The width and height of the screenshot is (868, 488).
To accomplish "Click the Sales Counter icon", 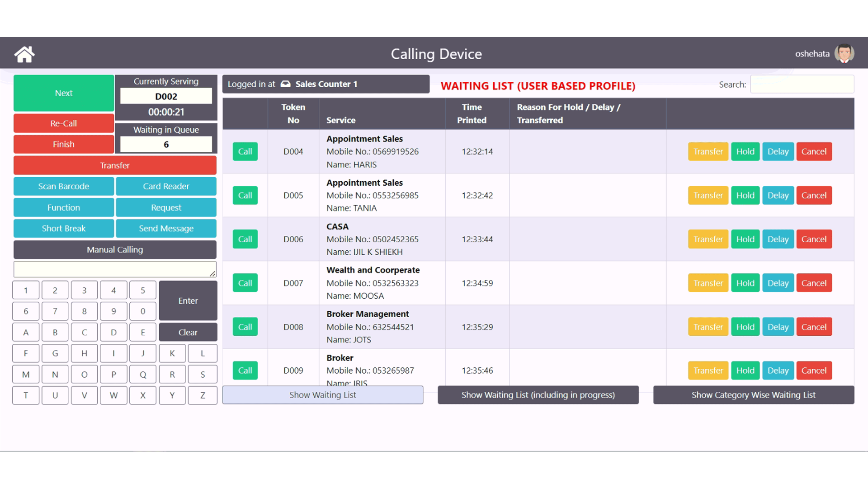I will (x=285, y=84).
